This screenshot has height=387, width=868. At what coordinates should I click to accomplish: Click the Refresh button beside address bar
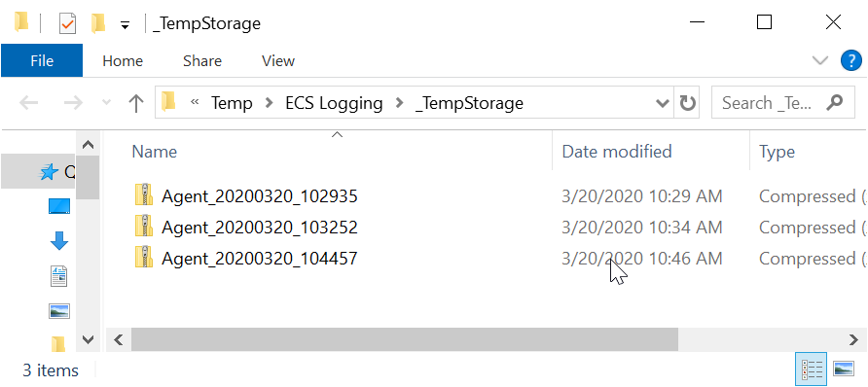point(687,103)
